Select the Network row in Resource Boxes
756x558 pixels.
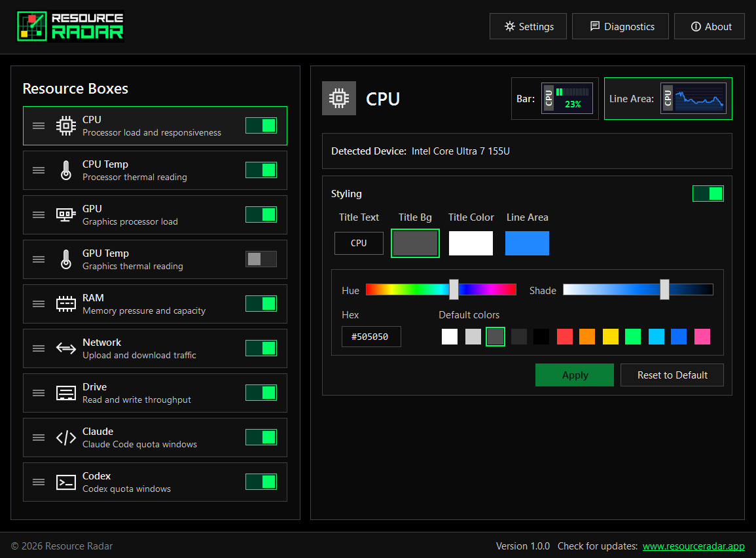(154, 348)
